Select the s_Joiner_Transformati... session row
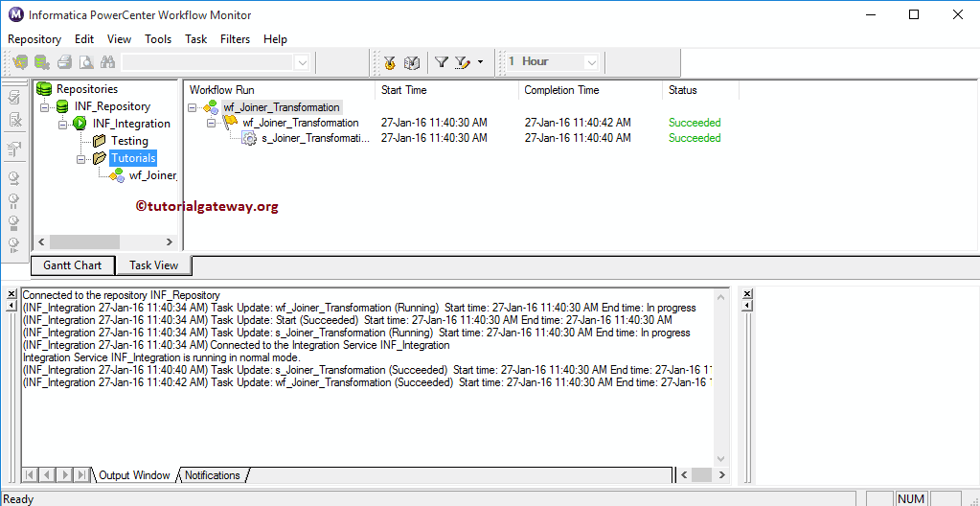The image size is (980, 506). [315, 138]
